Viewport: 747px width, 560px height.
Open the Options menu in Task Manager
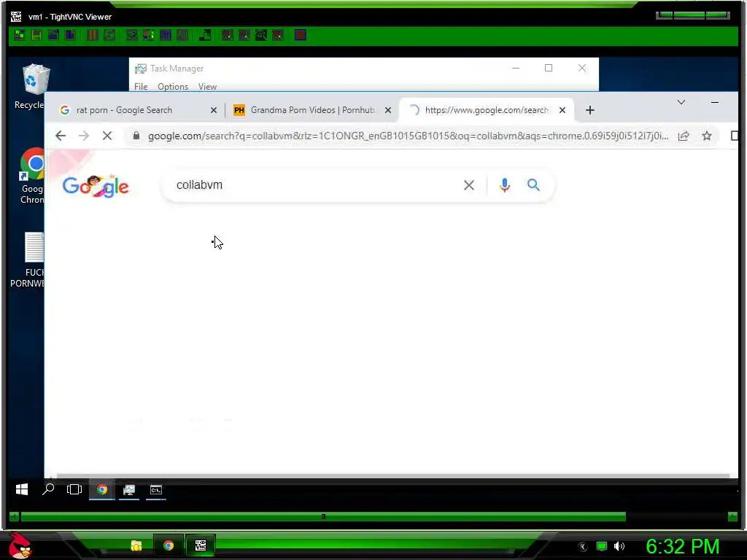coord(173,87)
